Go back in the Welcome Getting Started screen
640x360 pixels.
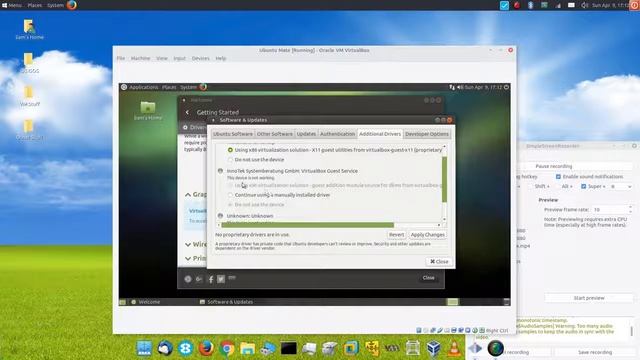pos(187,112)
